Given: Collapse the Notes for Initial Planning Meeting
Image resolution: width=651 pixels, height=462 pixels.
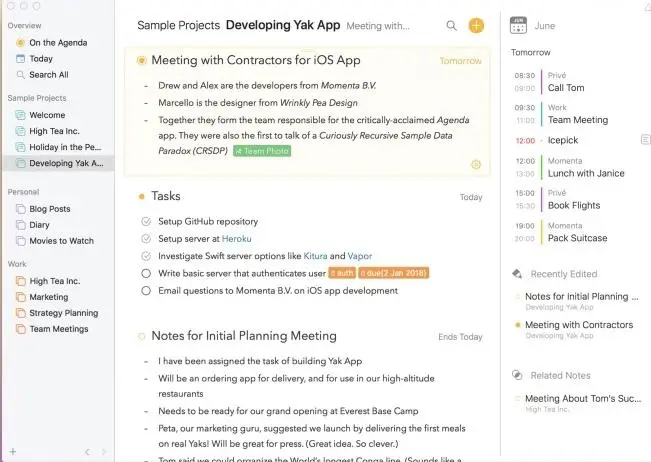Looking at the screenshot, I should click(141, 337).
